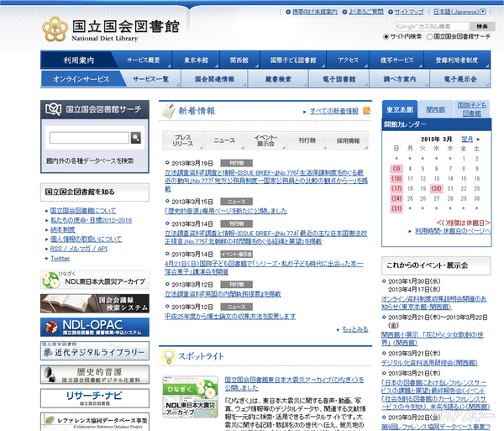The height and width of the screenshot is (431, 504).
Task: Open the 翌月 calendar link
Action: tap(467, 139)
